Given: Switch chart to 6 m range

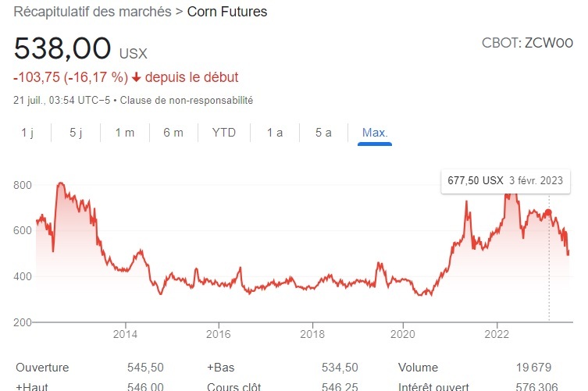Looking at the screenshot, I should 173,133.
